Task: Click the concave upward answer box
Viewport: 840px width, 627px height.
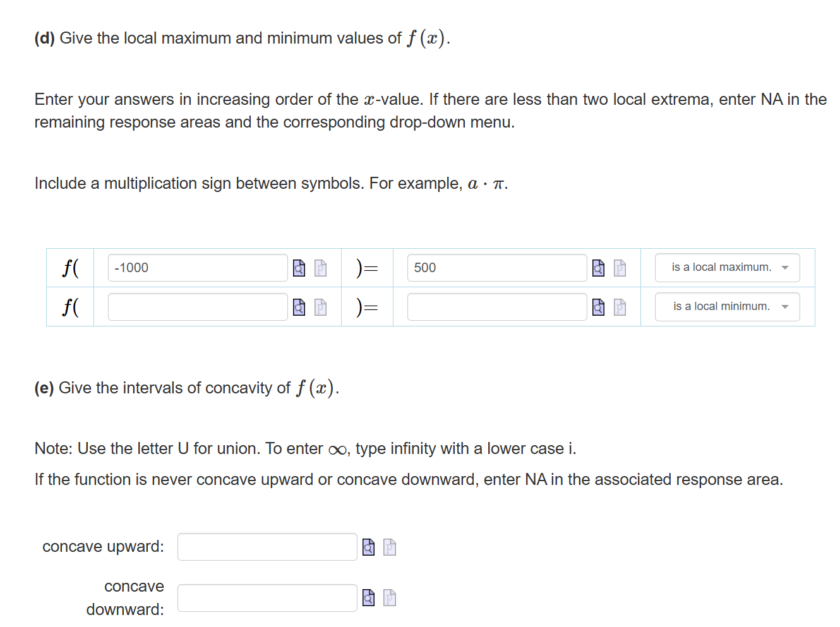Action: (x=267, y=547)
